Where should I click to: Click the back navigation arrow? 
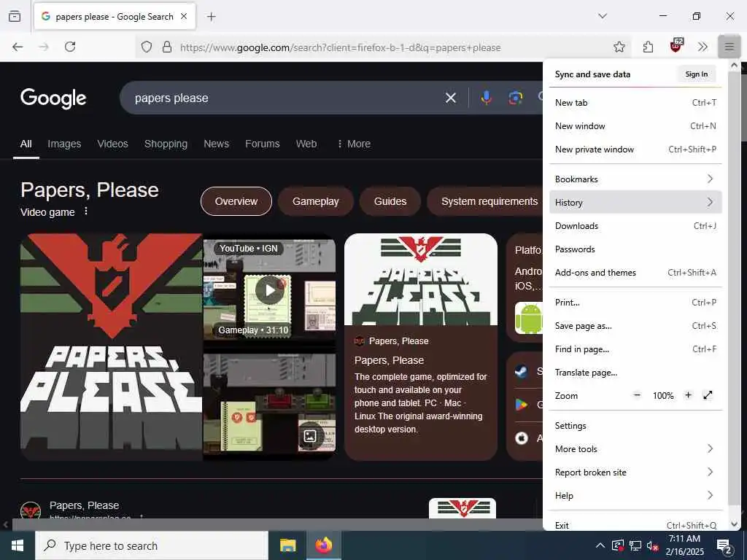pos(18,47)
